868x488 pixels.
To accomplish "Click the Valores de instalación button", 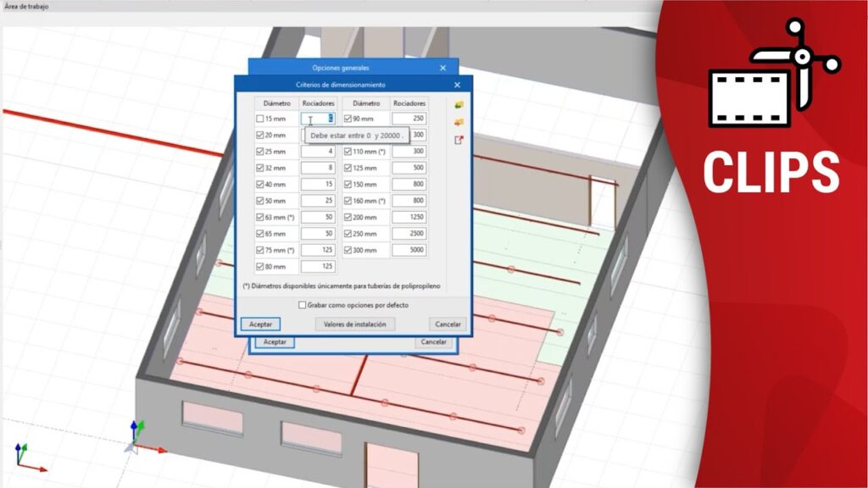I will coord(355,324).
